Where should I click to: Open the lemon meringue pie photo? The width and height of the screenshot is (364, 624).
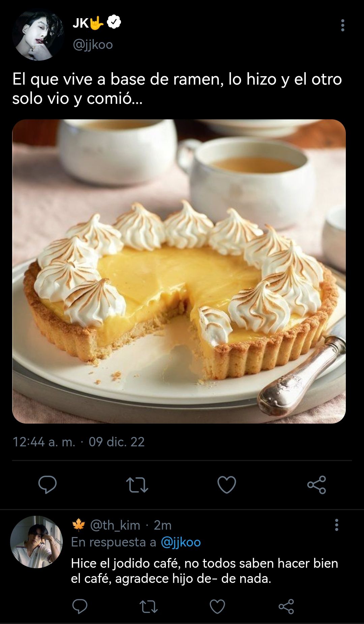(179, 271)
